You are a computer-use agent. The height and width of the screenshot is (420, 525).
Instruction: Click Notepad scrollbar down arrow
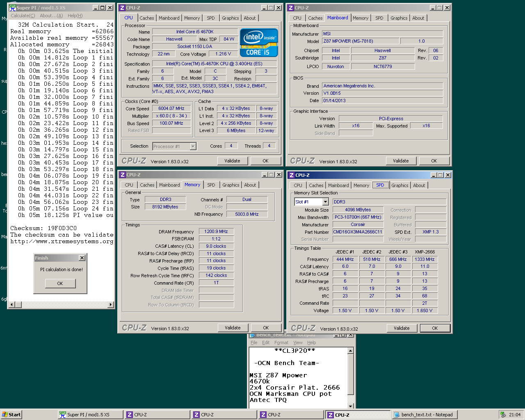[351, 406]
